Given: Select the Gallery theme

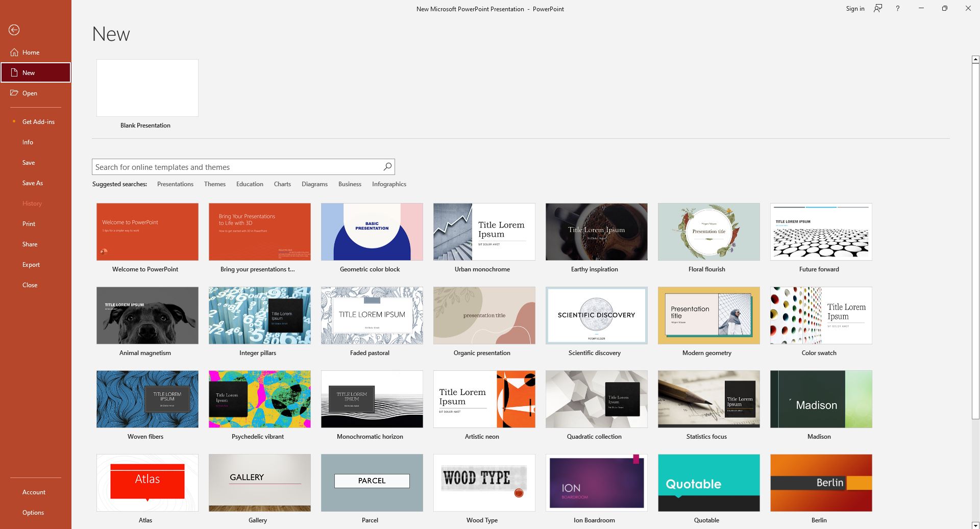Looking at the screenshot, I should [260, 483].
